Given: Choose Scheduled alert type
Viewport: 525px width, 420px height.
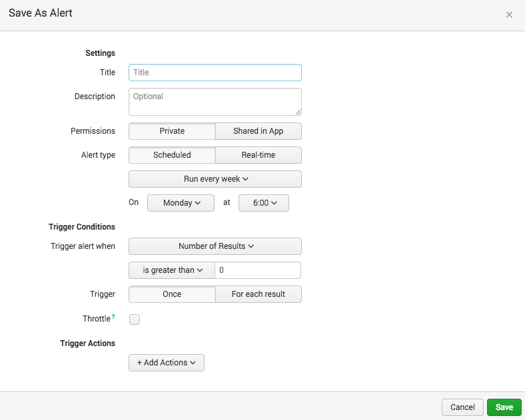Looking at the screenshot, I should pos(172,155).
